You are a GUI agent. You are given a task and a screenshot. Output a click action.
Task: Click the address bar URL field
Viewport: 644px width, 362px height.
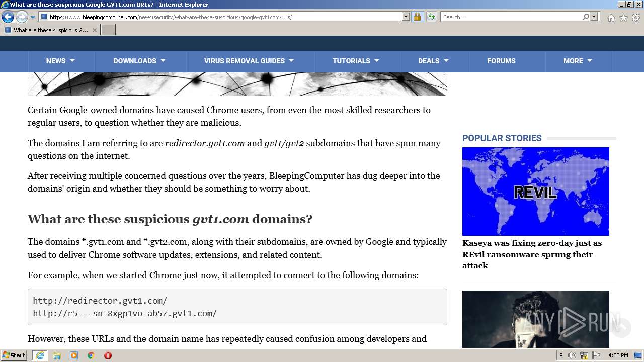(x=220, y=17)
